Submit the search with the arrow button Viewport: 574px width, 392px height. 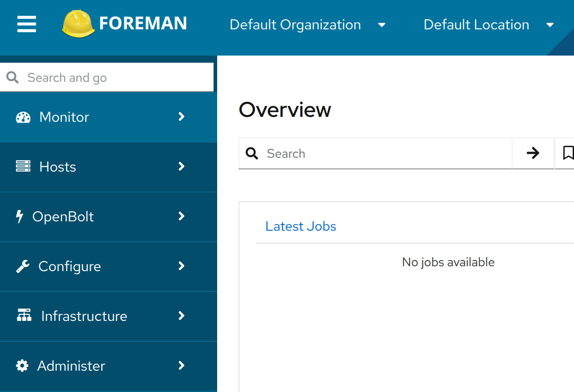point(533,153)
